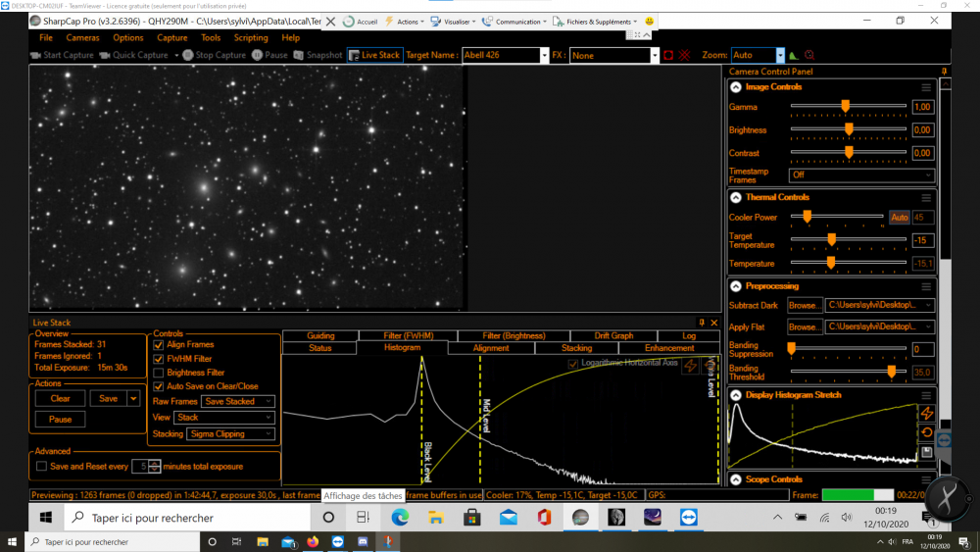Pin the Camera Control Panel
This screenshot has width=980, height=552.
tap(944, 72)
